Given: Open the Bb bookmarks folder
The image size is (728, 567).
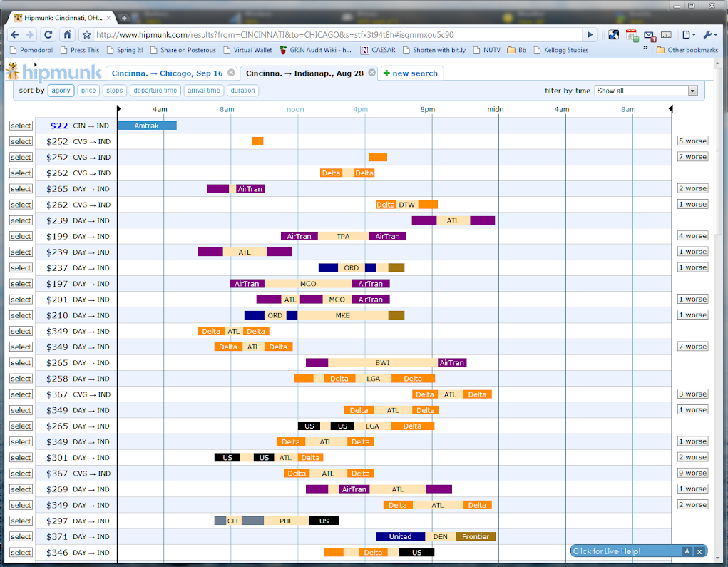Looking at the screenshot, I should 517,50.
